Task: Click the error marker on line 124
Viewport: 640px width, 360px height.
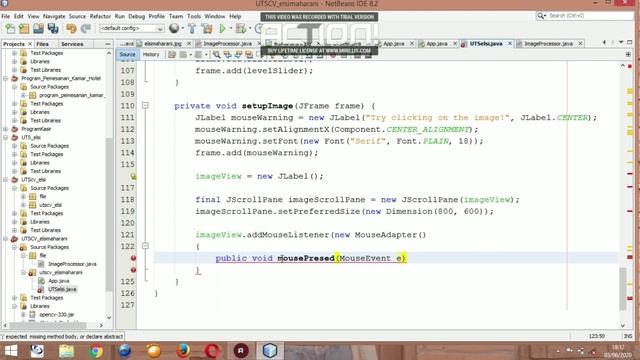Action: point(133,270)
